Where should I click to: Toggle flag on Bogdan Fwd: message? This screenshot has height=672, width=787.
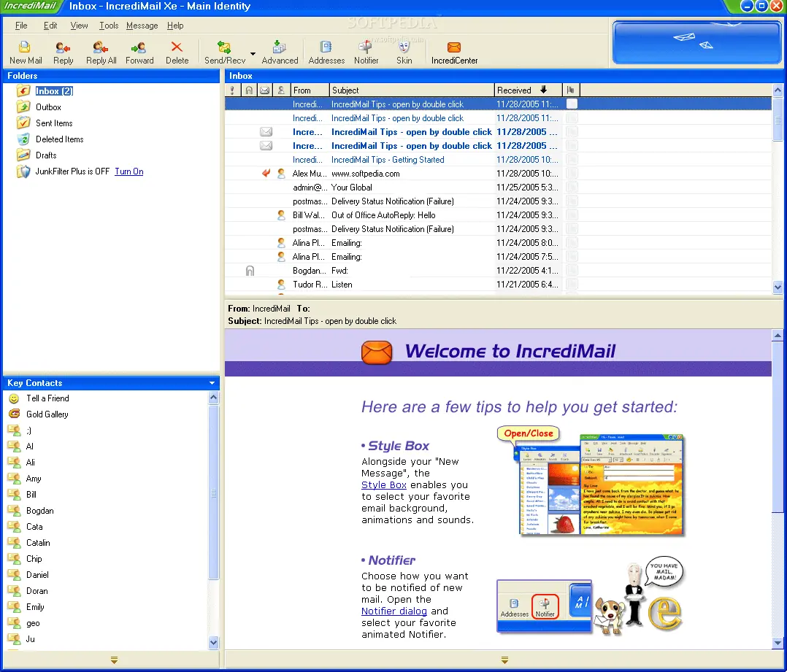pyautogui.click(x=572, y=270)
